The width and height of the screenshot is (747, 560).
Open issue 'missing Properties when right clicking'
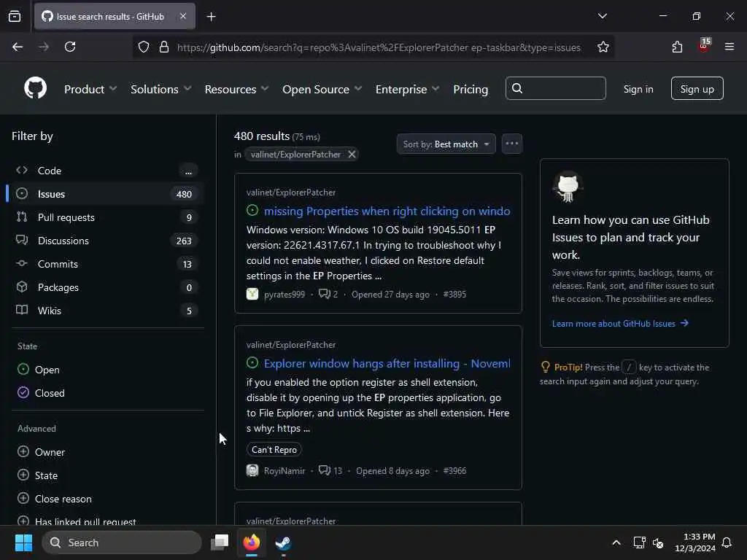point(387,211)
